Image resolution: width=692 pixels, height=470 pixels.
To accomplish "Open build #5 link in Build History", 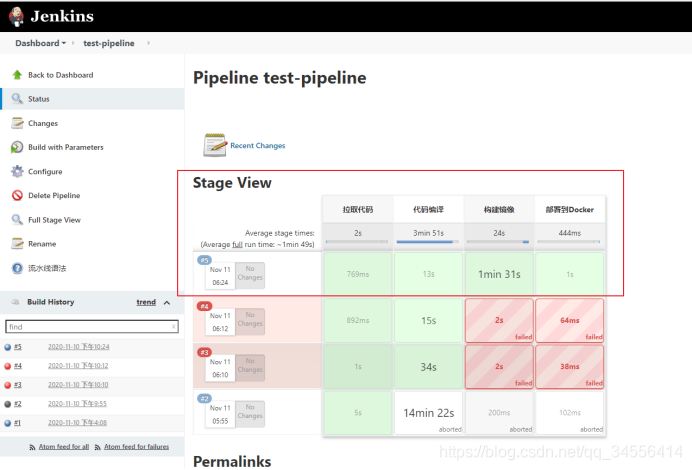I will [x=18, y=347].
